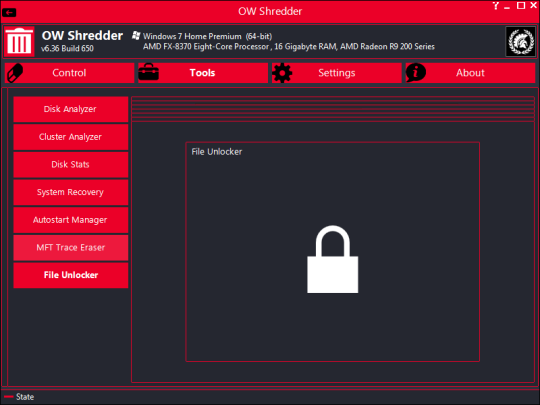Open Disk Stats tool
Screen dimensions: 540x405
pos(71,165)
